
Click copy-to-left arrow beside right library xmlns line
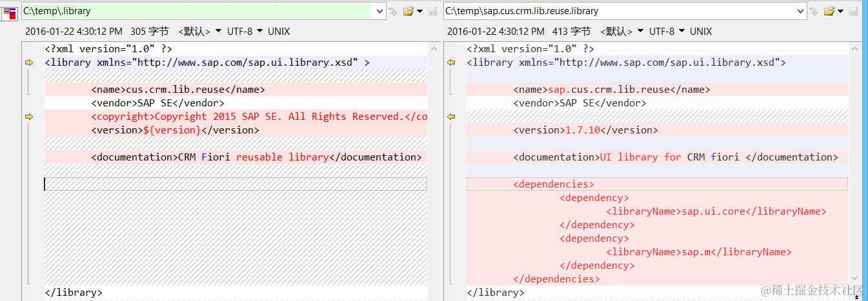(451, 63)
